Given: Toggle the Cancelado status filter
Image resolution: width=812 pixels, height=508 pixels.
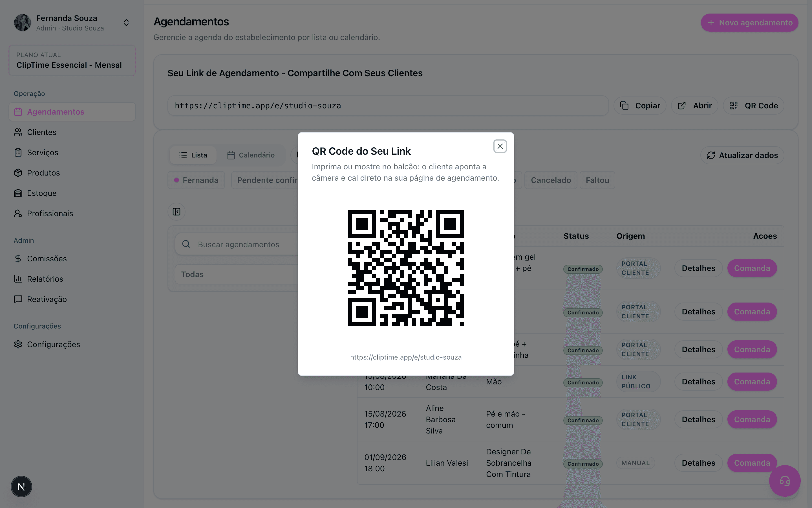Looking at the screenshot, I should click(551, 180).
